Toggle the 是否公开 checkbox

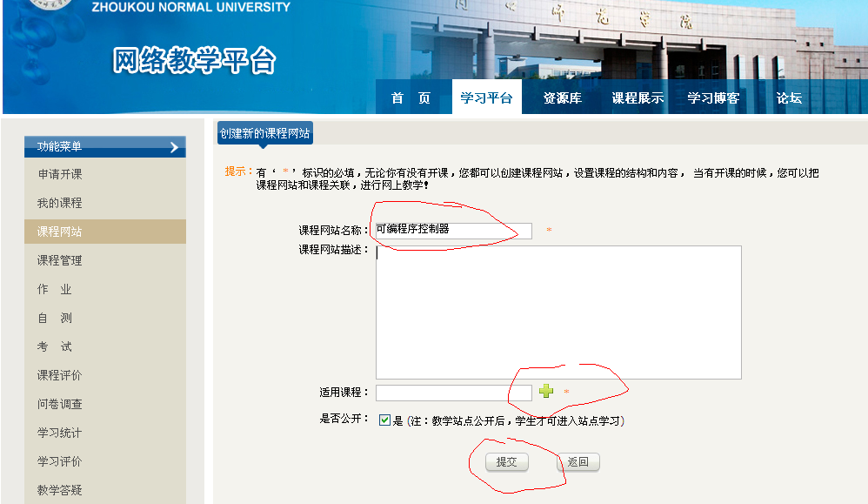384,420
